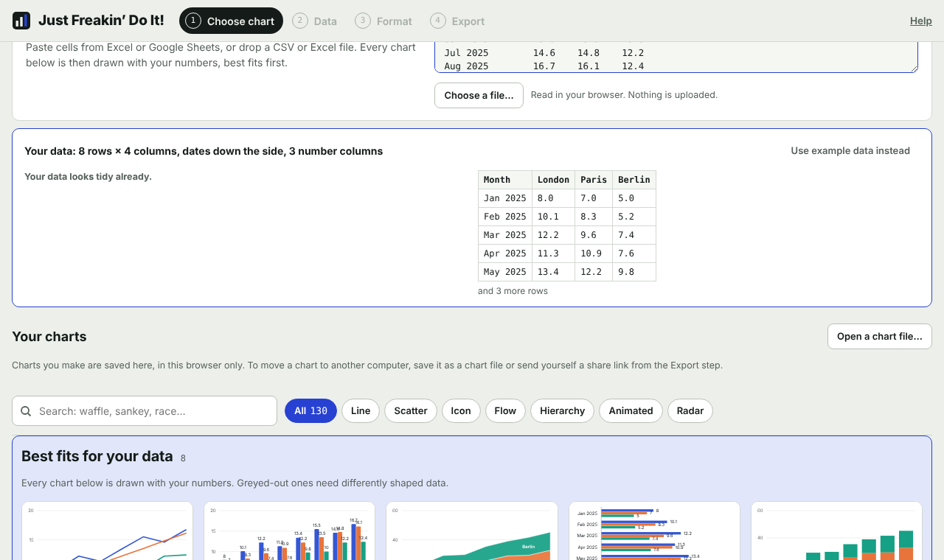Click the 'Your data looks tidy already.' message
Screen dimensions: 944x560
pyautogui.click(x=88, y=177)
